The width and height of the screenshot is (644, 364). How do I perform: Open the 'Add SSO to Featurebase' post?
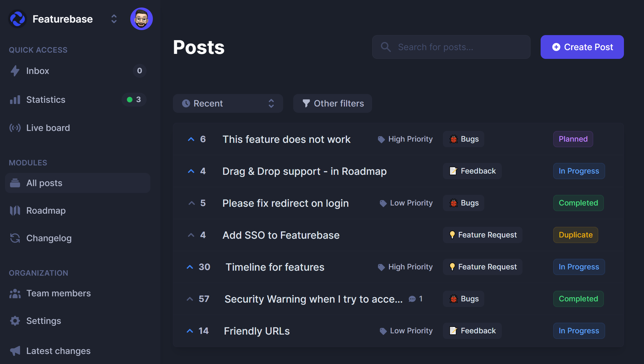point(281,235)
